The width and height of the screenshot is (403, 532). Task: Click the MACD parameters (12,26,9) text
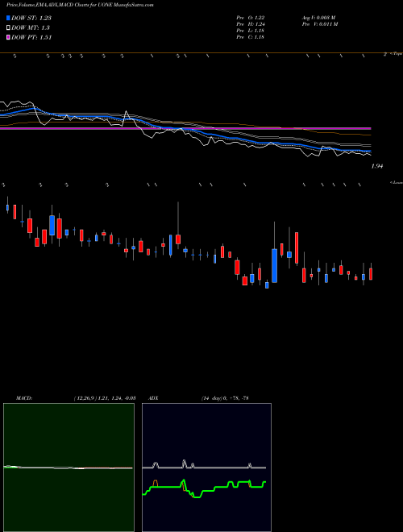[x=105, y=398]
